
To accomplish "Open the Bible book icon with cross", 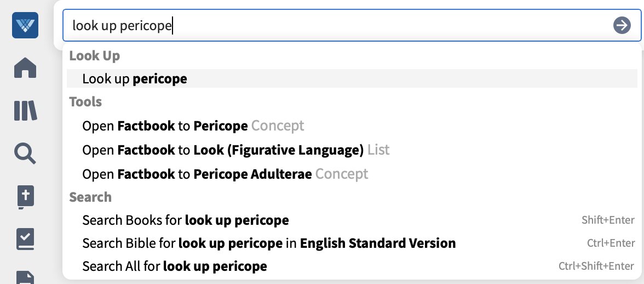I will [25, 198].
